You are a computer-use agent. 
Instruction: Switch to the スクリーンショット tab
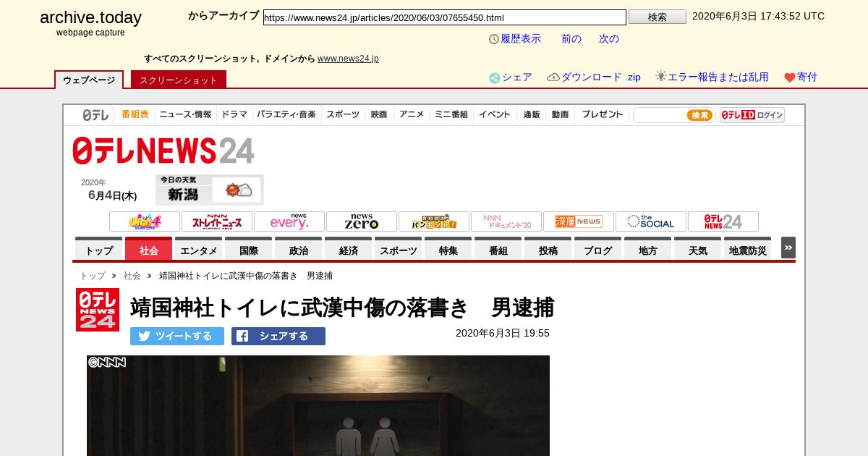179,80
